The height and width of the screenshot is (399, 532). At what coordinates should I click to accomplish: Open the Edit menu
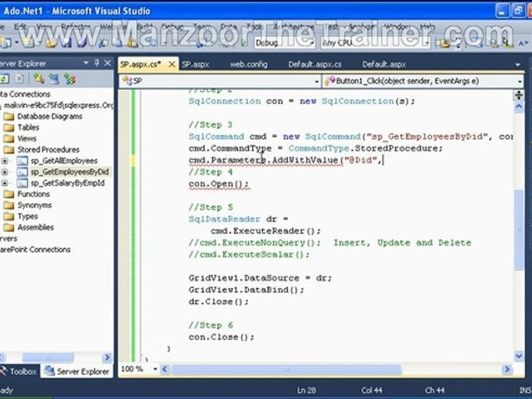pyautogui.click(x=20, y=27)
